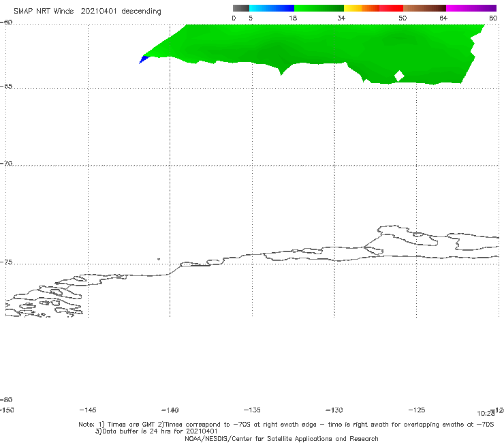Click the green segment of the color bar
This screenshot has width=504, height=443.
click(x=319, y=8)
